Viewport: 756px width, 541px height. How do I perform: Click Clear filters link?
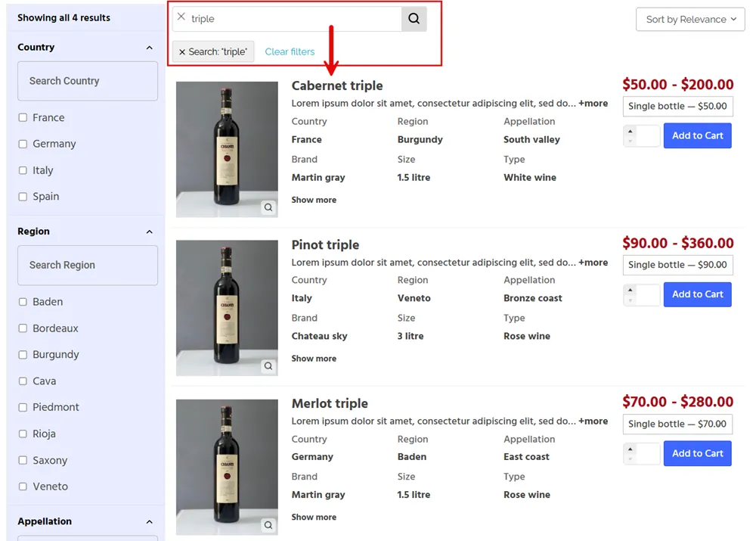(290, 51)
